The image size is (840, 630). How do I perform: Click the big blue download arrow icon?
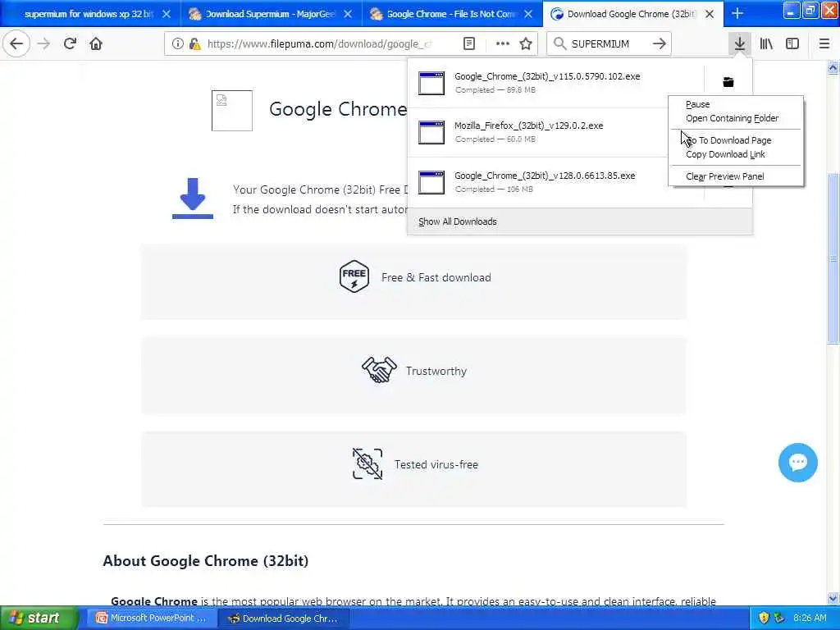[x=192, y=199]
